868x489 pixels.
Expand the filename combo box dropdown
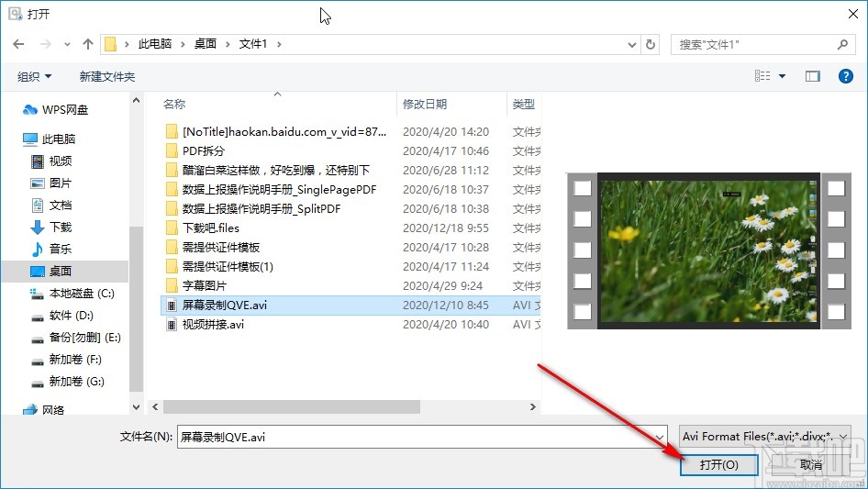660,437
